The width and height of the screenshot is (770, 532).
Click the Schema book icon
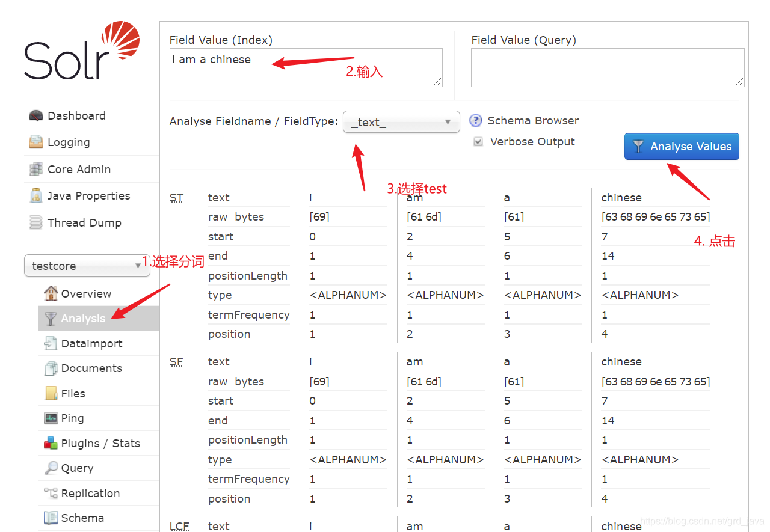click(x=51, y=518)
